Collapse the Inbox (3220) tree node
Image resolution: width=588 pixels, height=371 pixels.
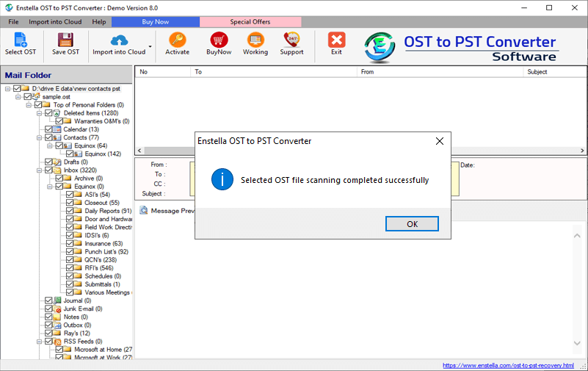(38, 170)
